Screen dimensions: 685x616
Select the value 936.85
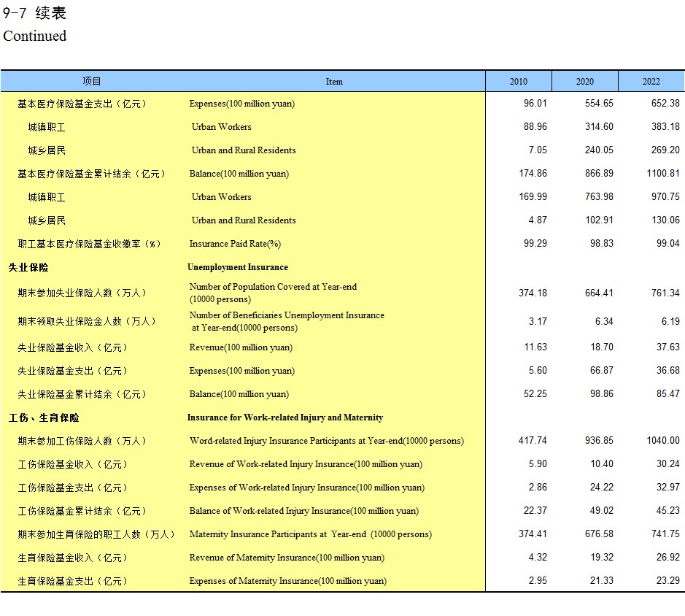coord(599,440)
